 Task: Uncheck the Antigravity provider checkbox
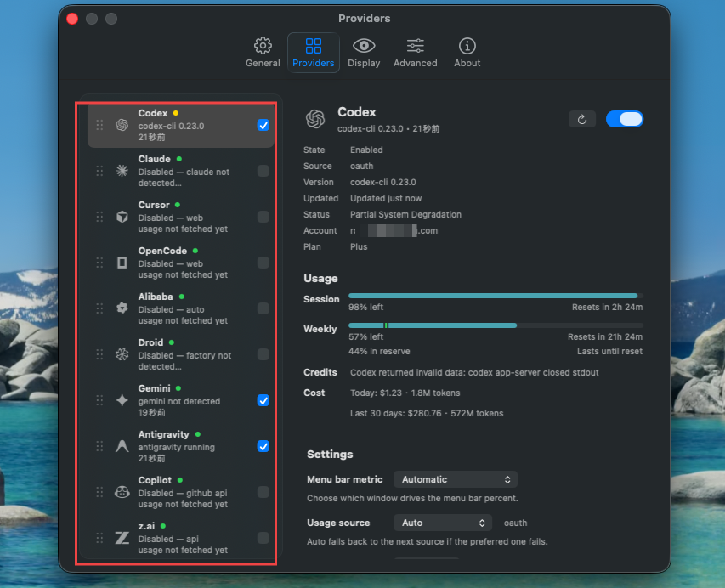pyautogui.click(x=263, y=446)
